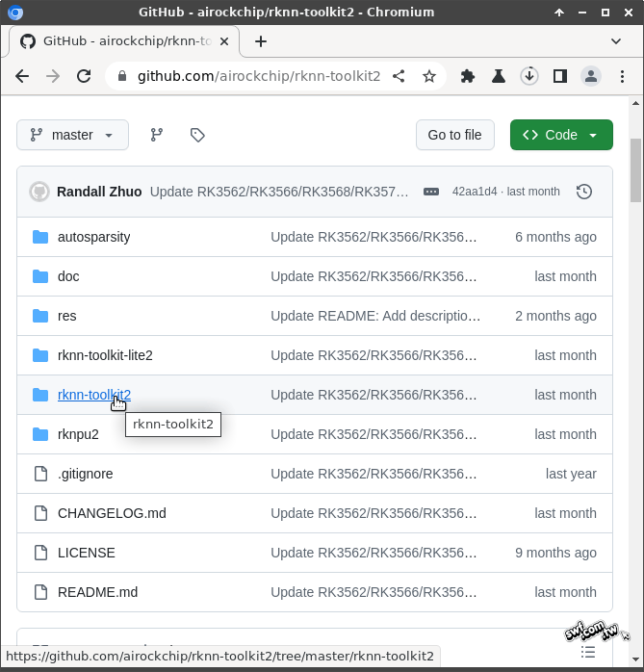The image size is (644, 672).
Task: Toggle the browser side panel
Action: 560,76
